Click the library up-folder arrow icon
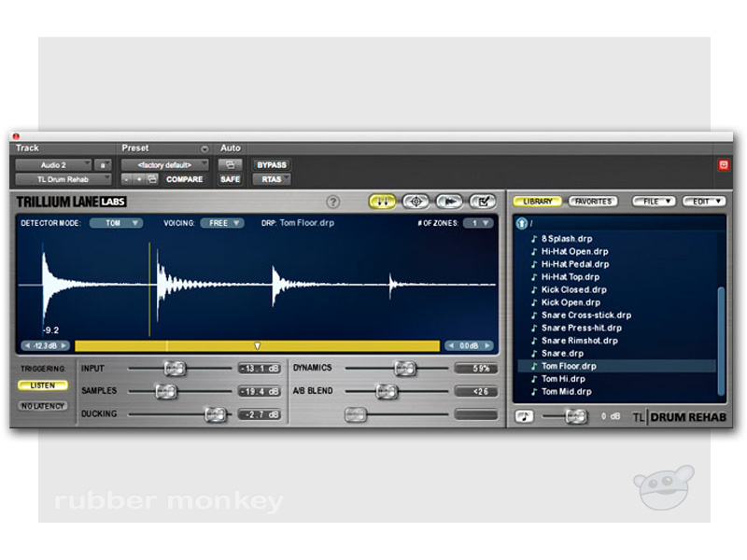This screenshot has width=747, height=560. point(522,223)
